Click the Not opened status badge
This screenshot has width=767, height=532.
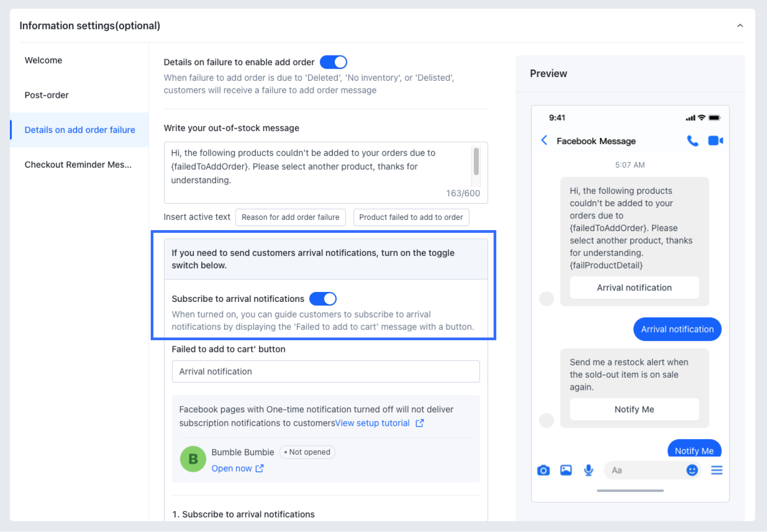click(x=307, y=452)
